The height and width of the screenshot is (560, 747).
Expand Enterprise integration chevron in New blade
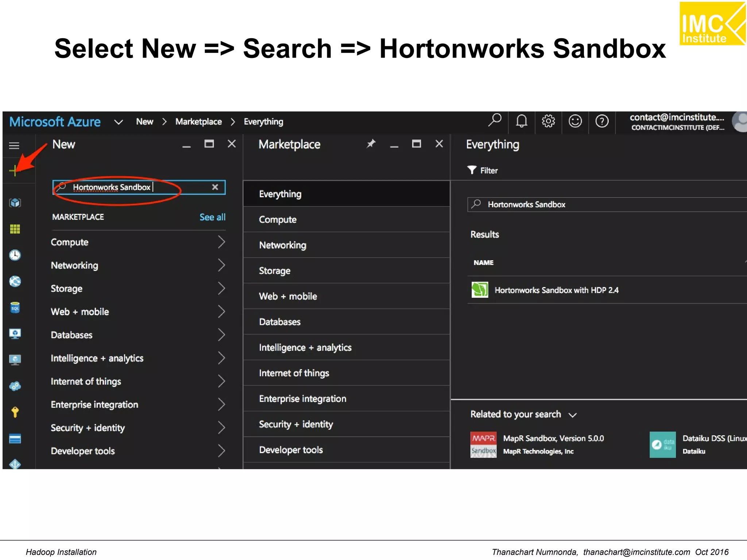pyautogui.click(x=221, y=404)
